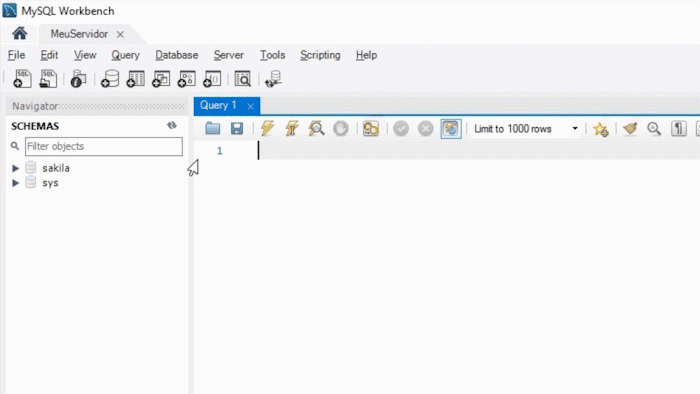Create a new SQL tab

[x=22, y=79]
